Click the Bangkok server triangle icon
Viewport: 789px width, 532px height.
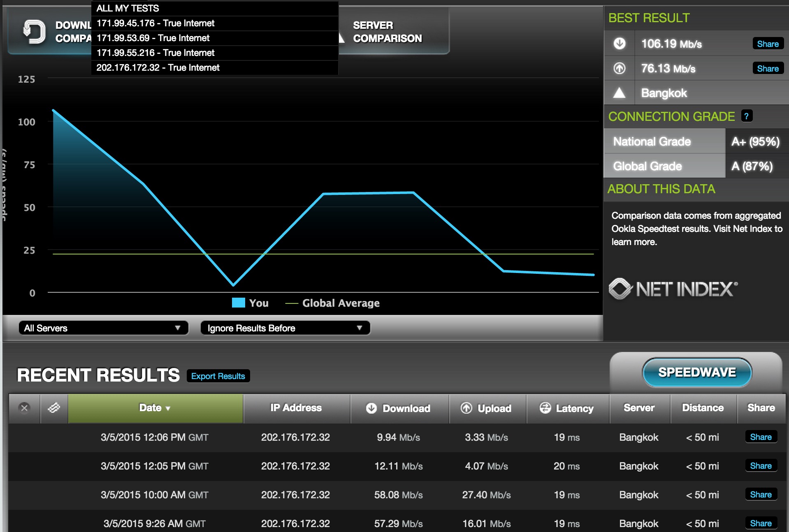pyautogui.click(x=619, y=93)
